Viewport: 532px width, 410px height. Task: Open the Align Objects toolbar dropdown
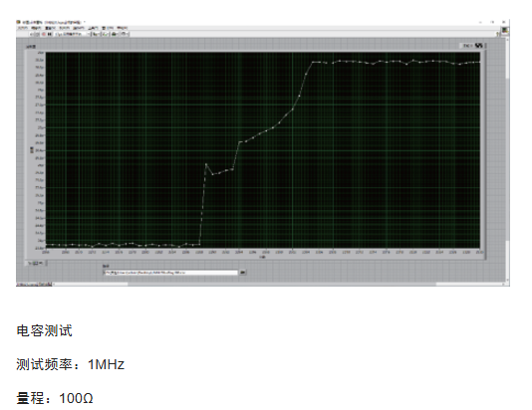[96, 34]
